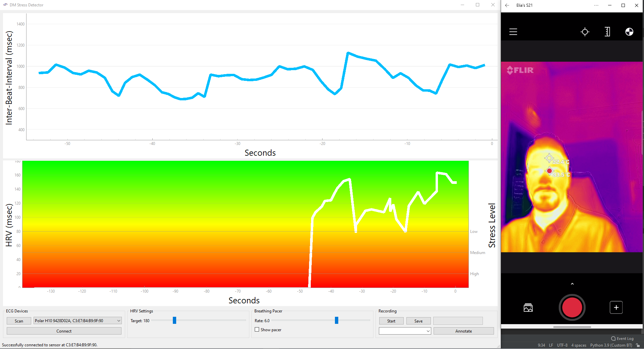Viewport: 644px width, 349px height.
Task: Open the FLIR hamburger menu
Action: [x=513, y=32]
